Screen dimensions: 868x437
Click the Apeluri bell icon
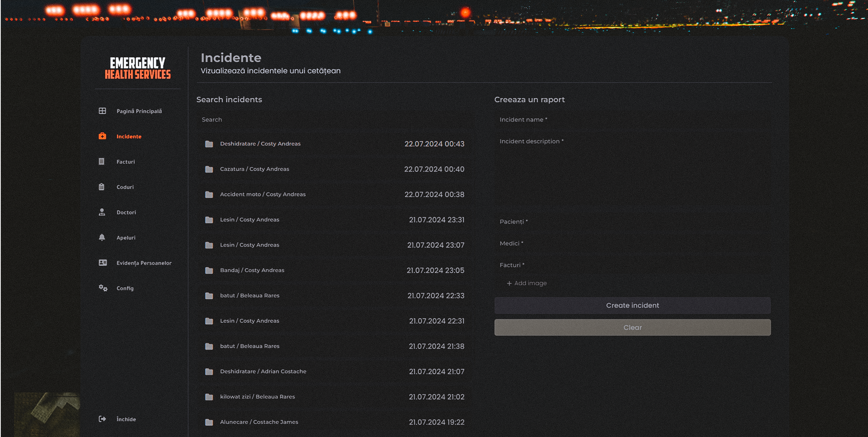click(x=102, y=237)
